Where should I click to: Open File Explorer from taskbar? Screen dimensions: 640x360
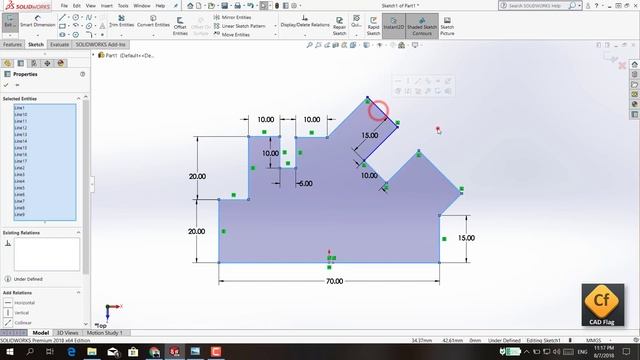(x=92, y=351)
